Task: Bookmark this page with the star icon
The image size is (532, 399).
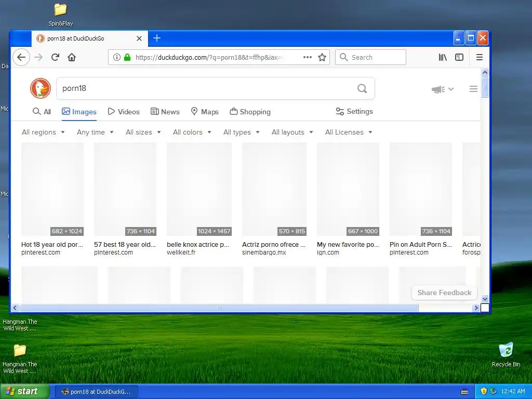Action: pyautogui.click(x=322, y=57)
